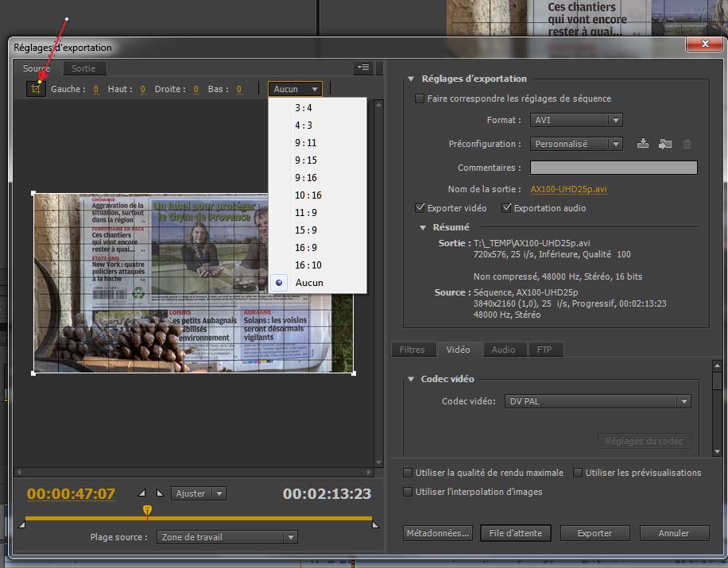Viewport: 728px width, 568px height.
Task: Collapse the Résumé section
Action: (423, 227)
